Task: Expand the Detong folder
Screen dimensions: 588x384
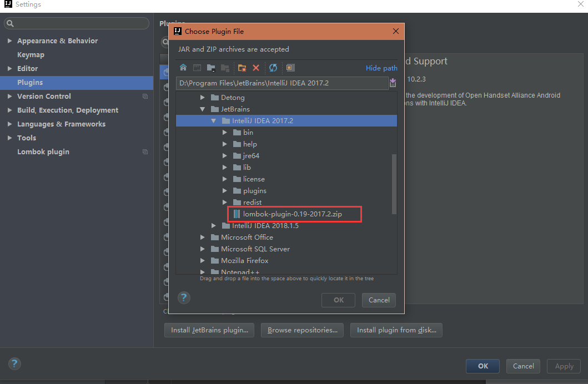Action: click(x=203, y=98)
